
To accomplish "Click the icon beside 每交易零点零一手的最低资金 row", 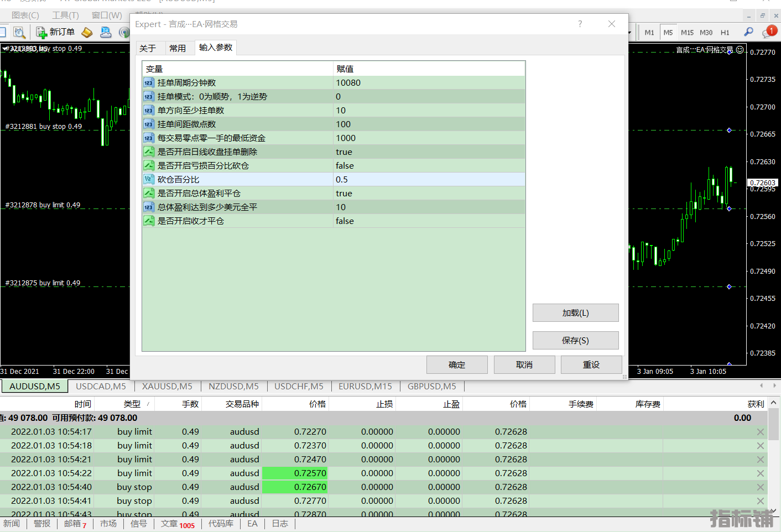I will (149, 138).
